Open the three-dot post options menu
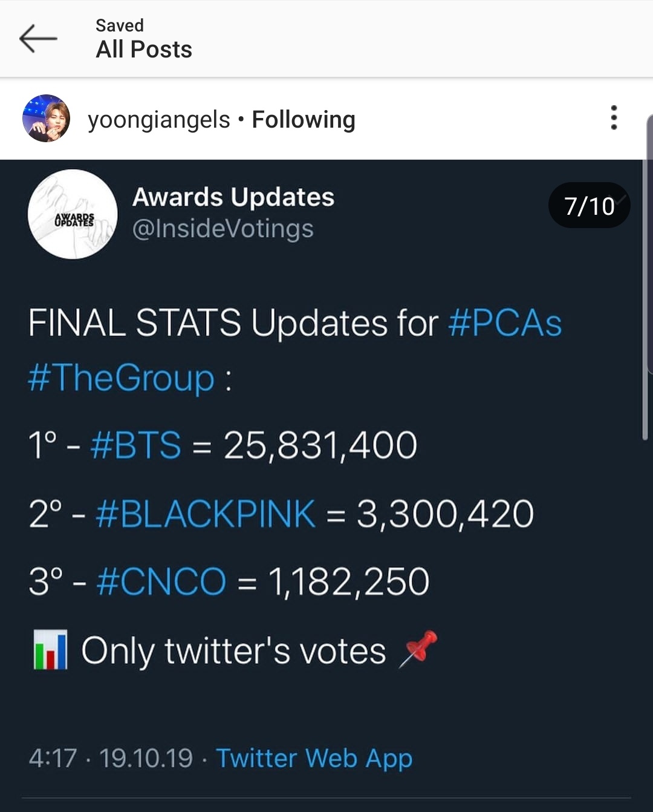 click(x=614, y=118)
